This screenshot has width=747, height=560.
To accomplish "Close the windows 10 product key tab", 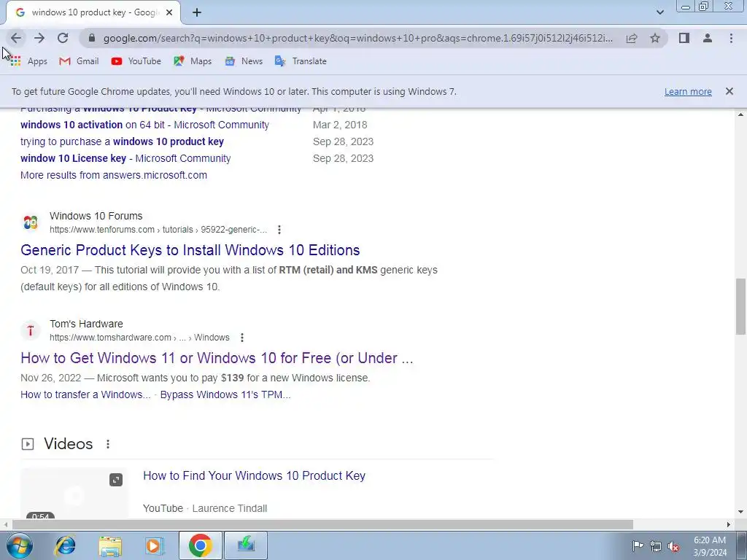I will pos(169,12).
